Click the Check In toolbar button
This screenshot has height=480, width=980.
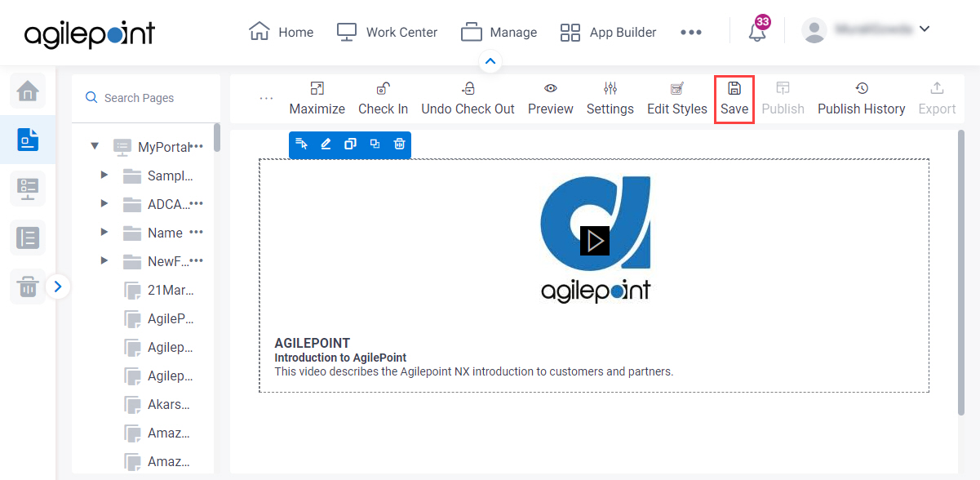(384, 99)
